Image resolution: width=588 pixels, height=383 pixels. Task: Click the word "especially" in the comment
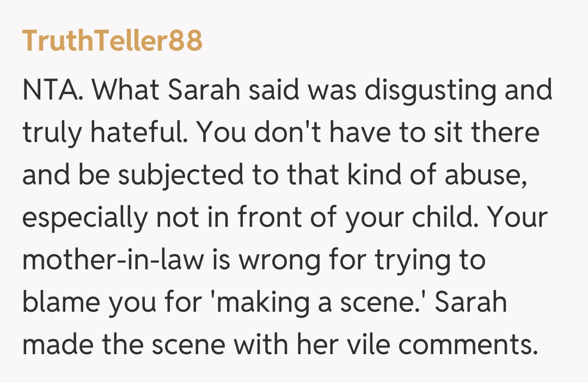pos(84,218)
